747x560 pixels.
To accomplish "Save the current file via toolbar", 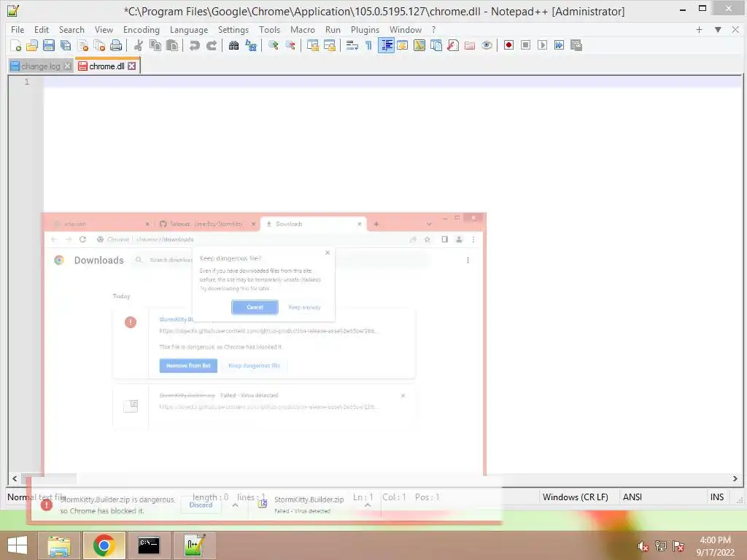I will click(x=49, y=45).
